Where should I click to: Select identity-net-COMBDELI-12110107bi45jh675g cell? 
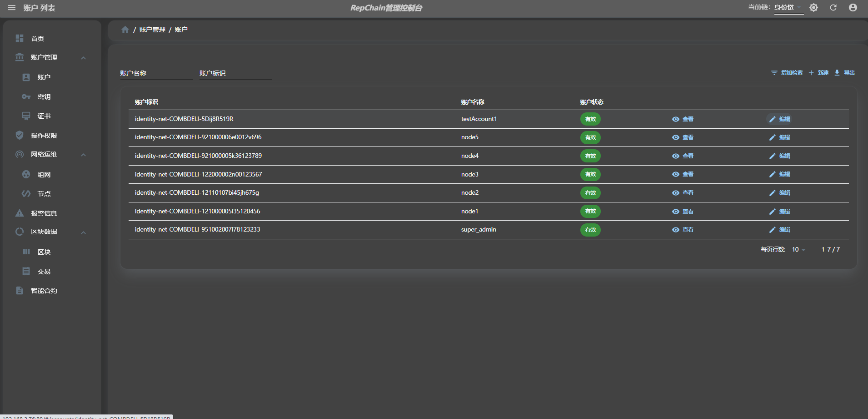pyautogui.click(x=197, y=193)
